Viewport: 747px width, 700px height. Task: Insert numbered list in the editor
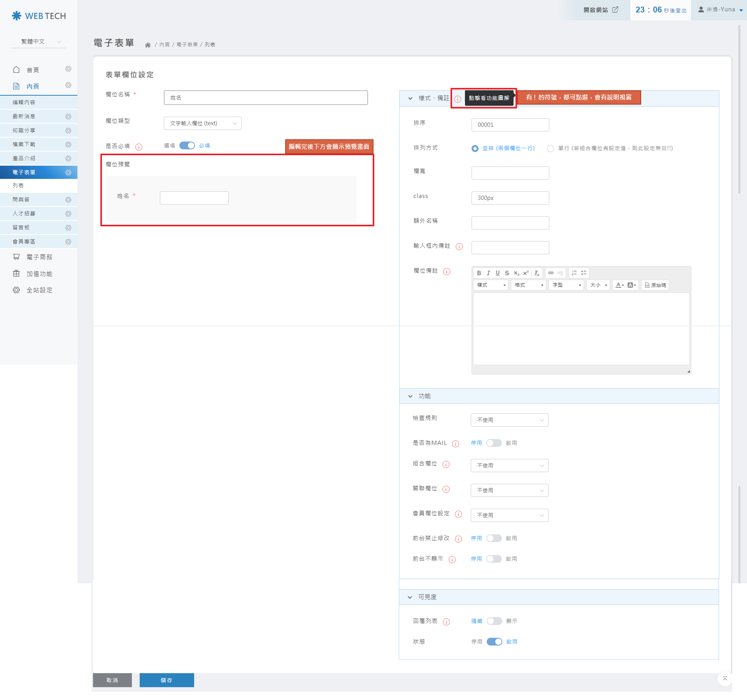pos(574,273)
